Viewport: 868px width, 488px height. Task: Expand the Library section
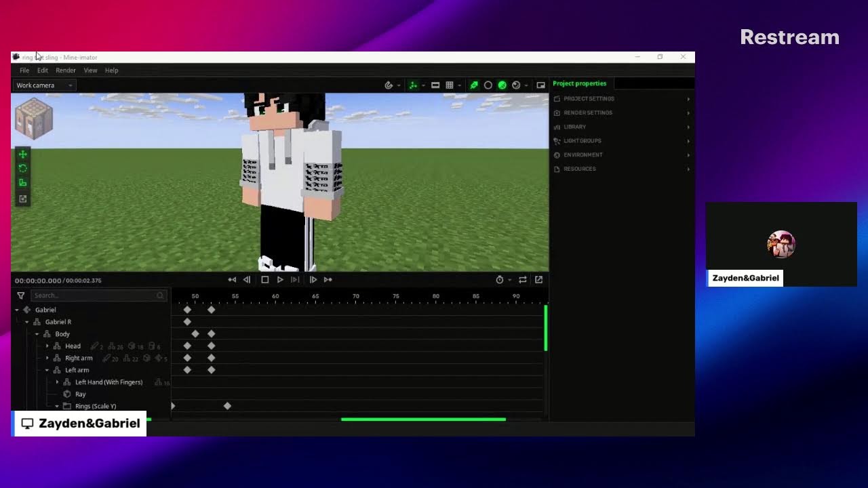coord(622,127)
